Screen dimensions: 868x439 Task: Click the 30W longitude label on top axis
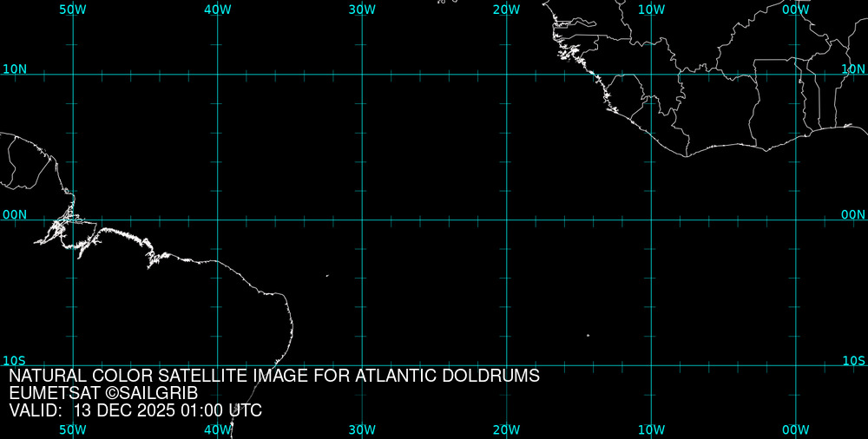point(362,9)
